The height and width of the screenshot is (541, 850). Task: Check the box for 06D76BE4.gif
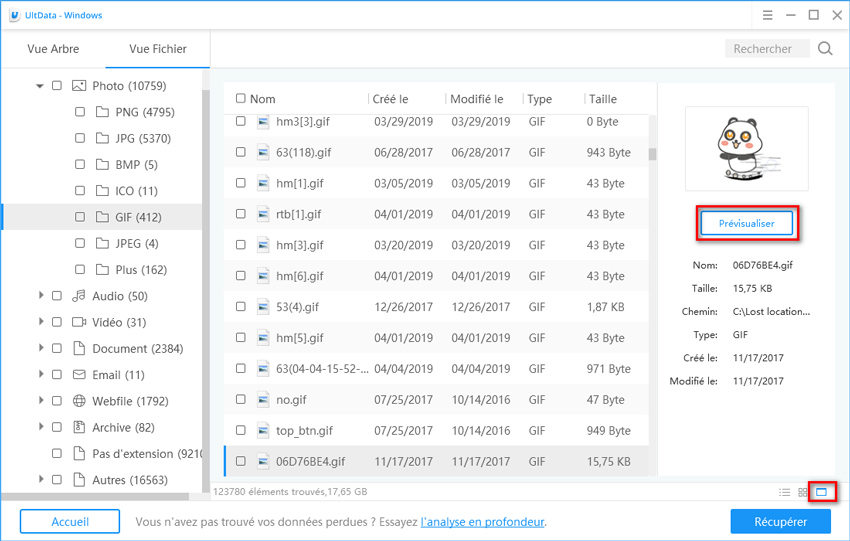[x=241, y=461]
